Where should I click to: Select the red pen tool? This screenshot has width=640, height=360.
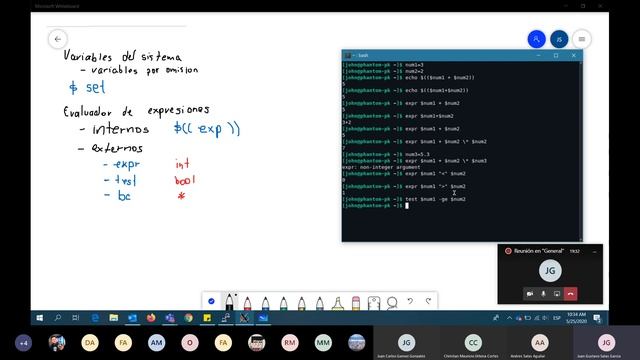247,303
